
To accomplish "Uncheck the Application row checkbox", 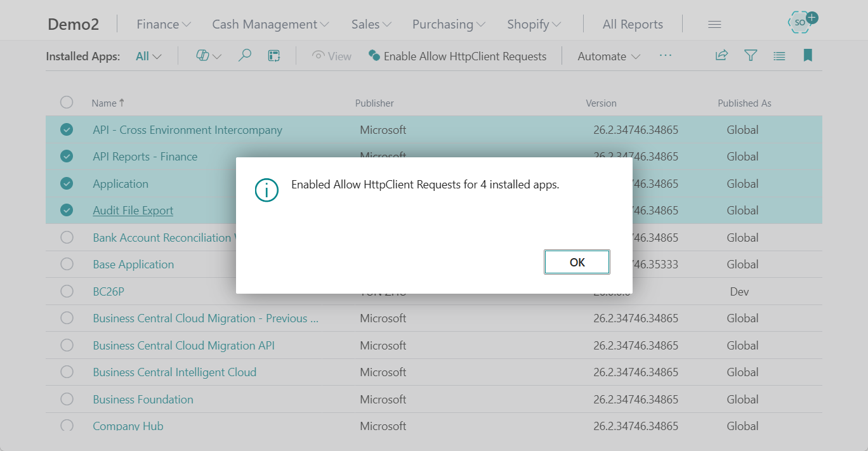I will tap(67, 183).
